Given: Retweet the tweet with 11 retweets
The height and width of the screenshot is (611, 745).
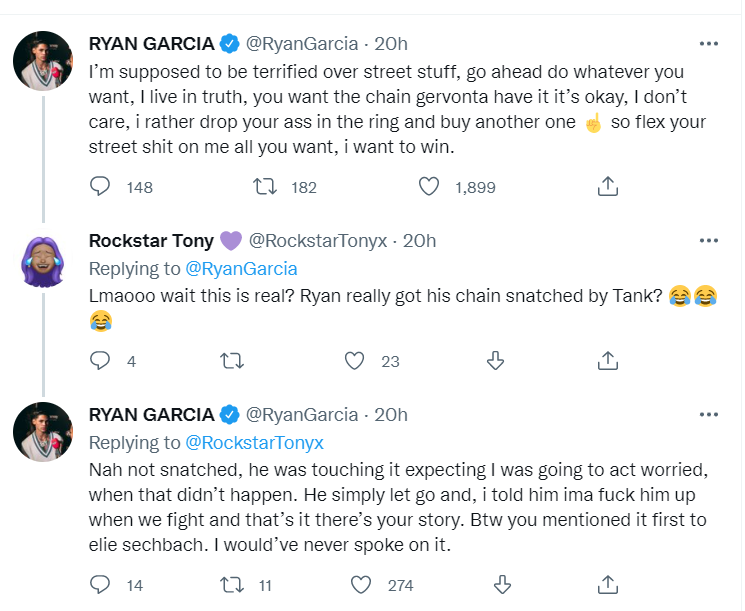Looking at the screenshot, I should point(232,585).
